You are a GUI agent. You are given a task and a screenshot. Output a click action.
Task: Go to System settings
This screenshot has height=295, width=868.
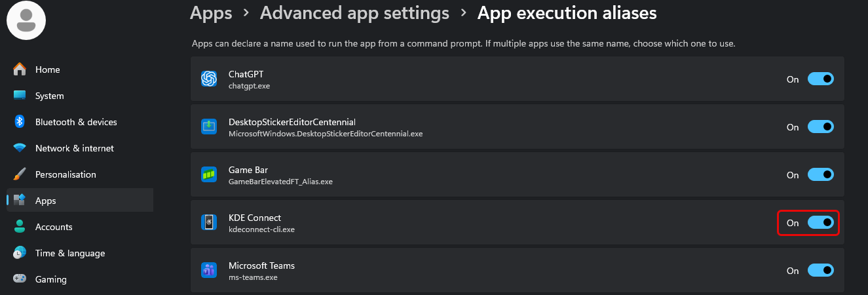point(49,96)
